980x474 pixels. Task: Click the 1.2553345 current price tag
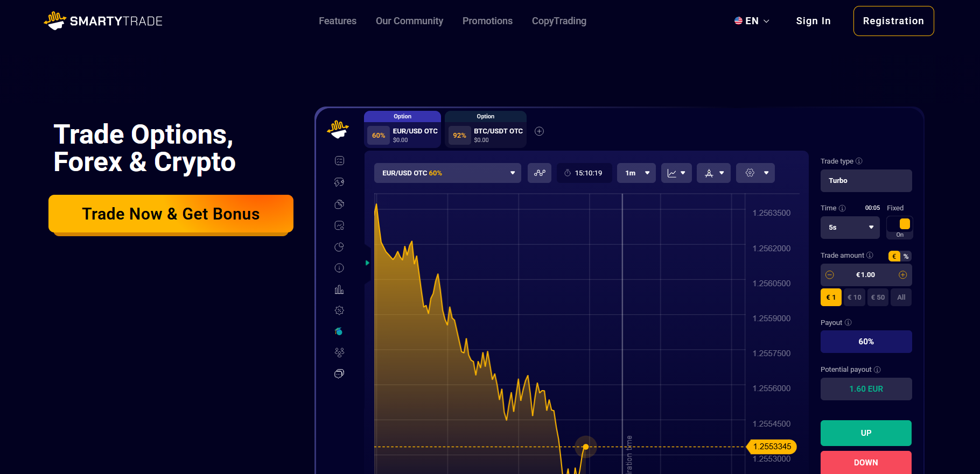tap(772, 447)
